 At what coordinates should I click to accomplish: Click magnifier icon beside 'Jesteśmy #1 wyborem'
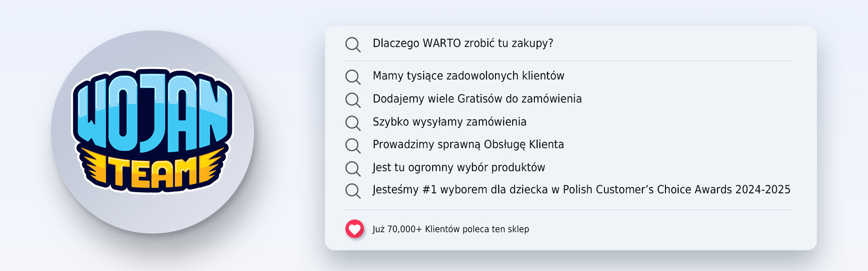tap(353, 191)
